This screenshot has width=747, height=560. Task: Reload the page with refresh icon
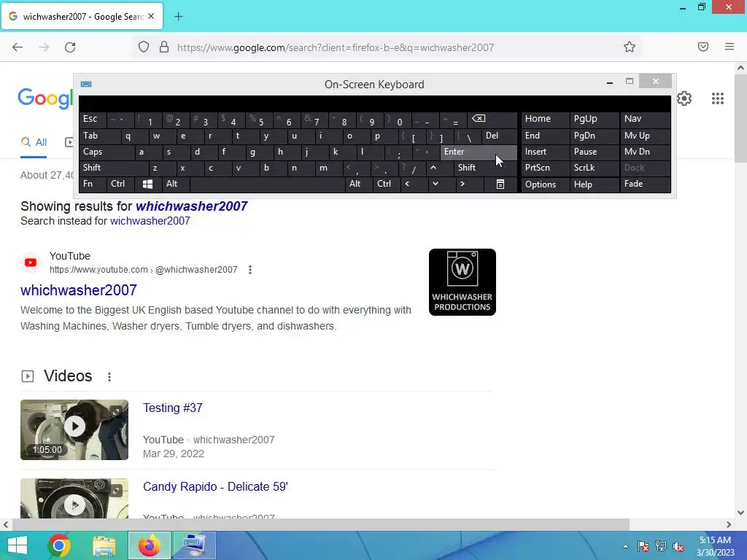(70, 47)
